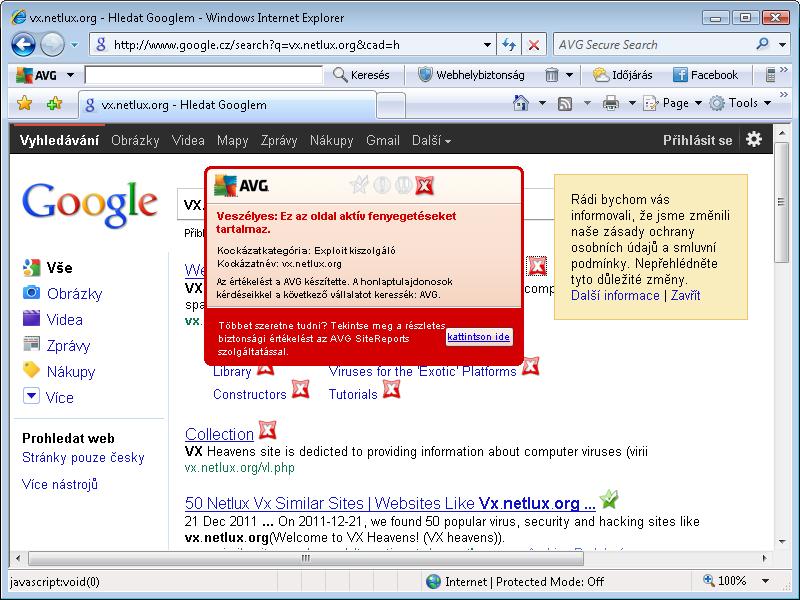Click the Google logo
This screenshot has width=800, height=600.
point(90,204)
